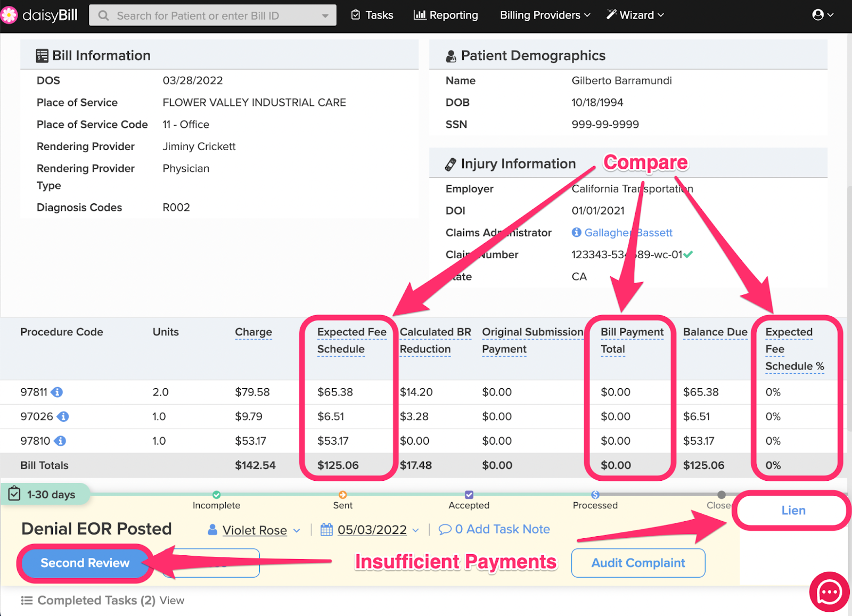Click the Add Task Note speech icon
Viewport: 852px width, 616px height.
[445, 530]
